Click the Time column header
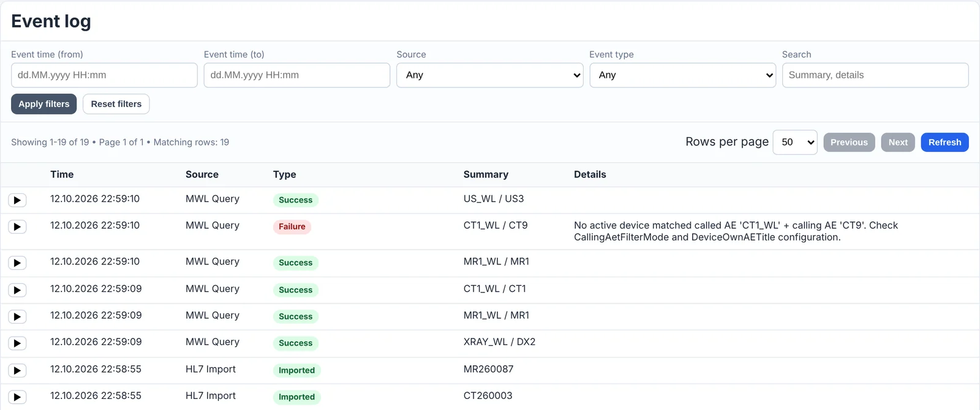This screenshot has width=980, height=410. (62, 174)
